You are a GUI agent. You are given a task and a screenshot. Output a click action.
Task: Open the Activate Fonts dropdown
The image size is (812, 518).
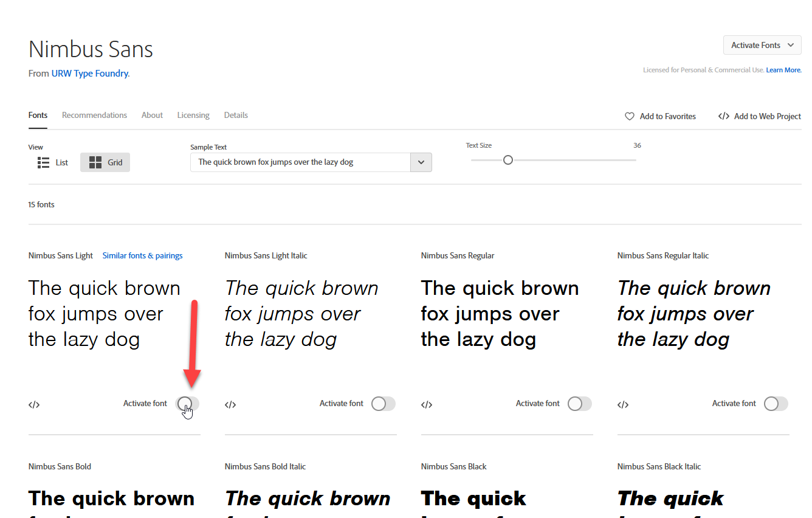[762, 45]
